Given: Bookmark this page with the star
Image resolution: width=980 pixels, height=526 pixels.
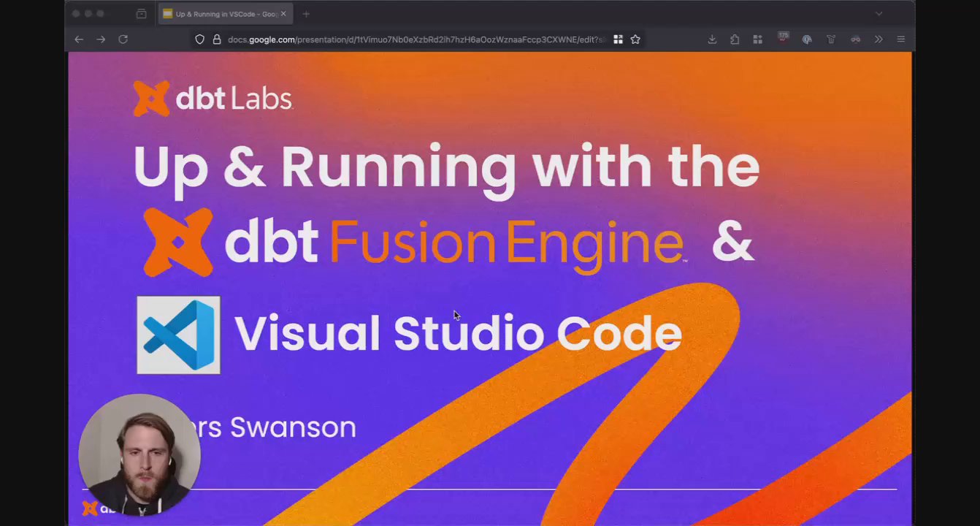Looking at the screenshot, I should point(635,39).
